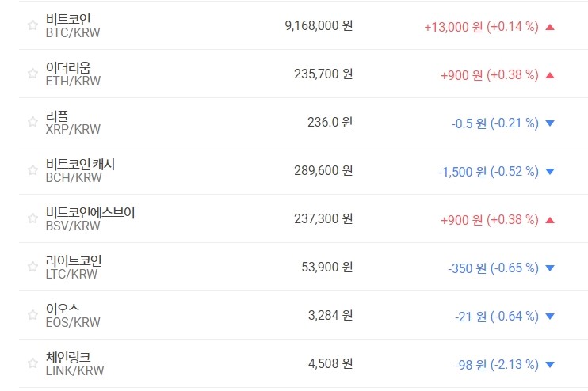Select the 라이트코인 LTC/KRW row name

point(74,260)
